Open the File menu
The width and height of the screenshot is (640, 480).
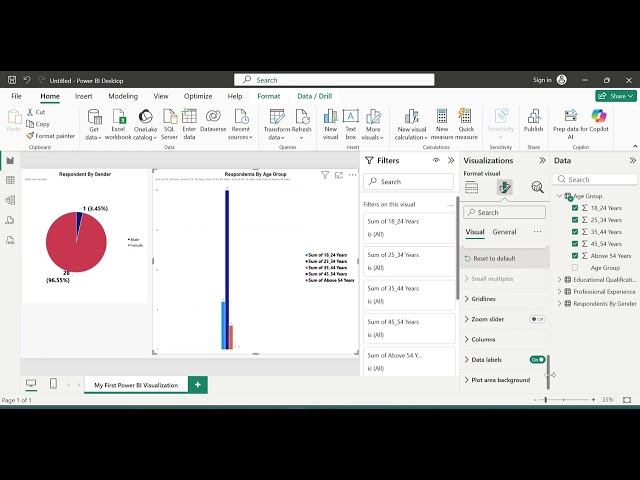pos(16,96)
